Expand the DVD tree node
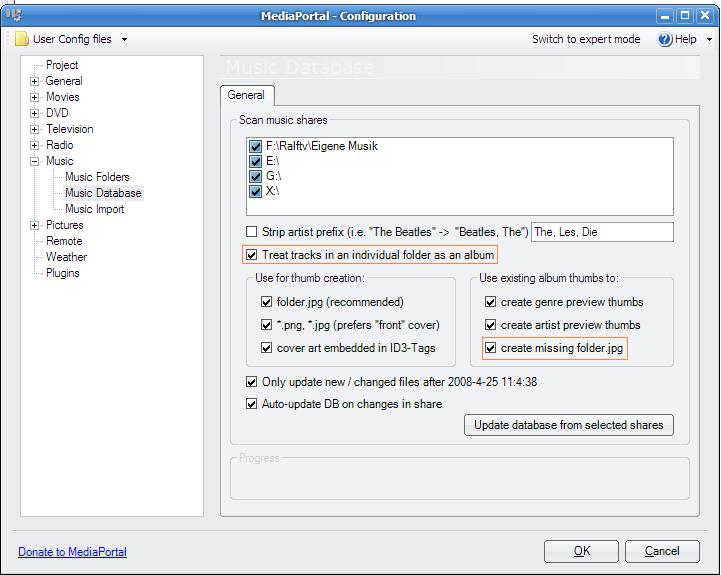 pyautogui.click(x=34, y=113)
